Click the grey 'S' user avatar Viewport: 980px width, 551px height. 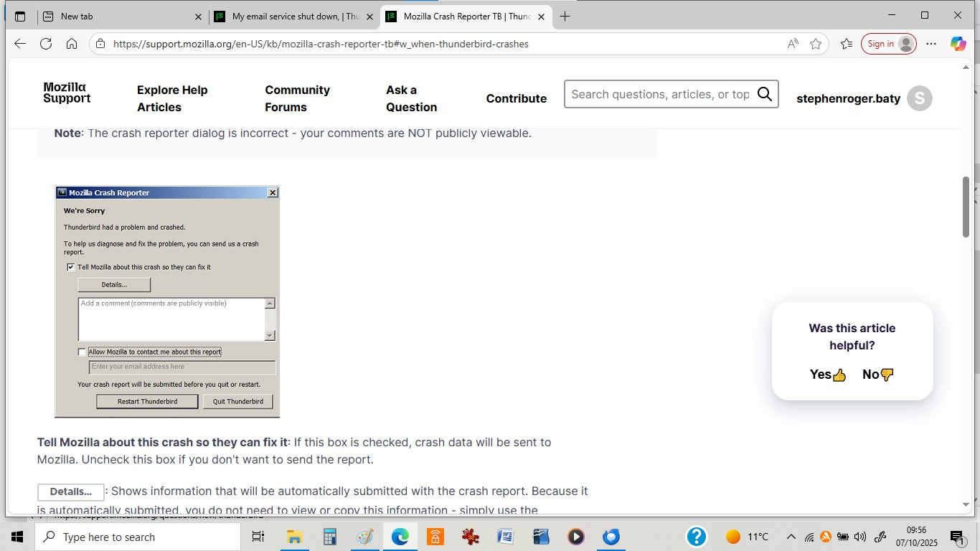920,98
